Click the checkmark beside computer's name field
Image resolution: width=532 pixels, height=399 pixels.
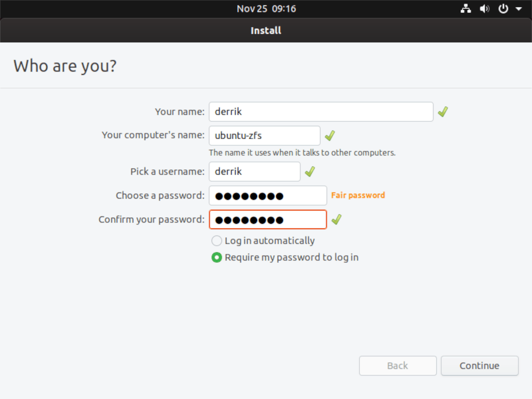330,136
